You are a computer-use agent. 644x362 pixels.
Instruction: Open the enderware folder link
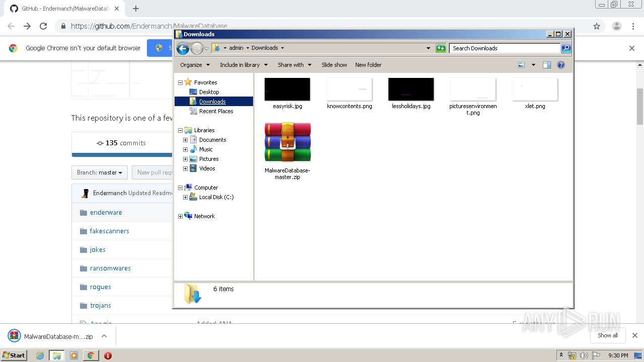pos(106,212)
